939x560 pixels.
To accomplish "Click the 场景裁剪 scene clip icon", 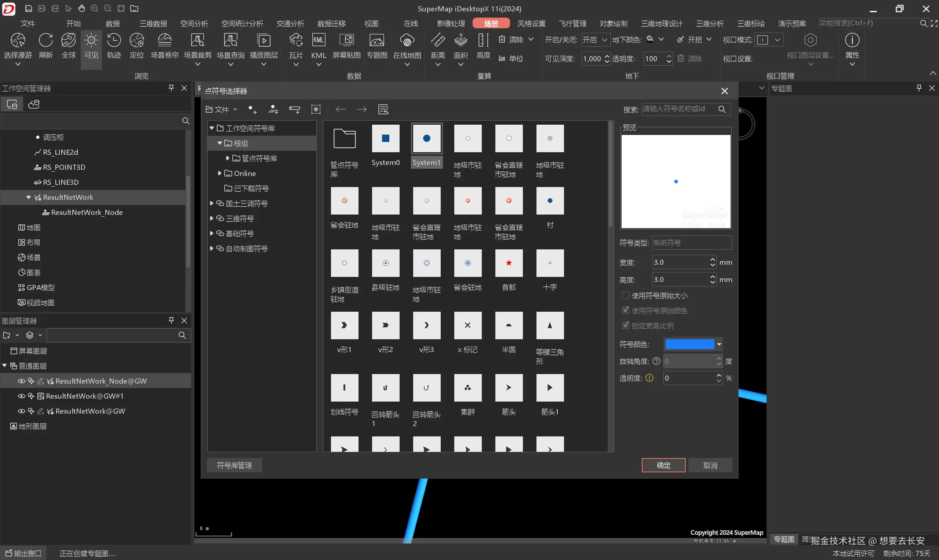I will coord(197,40).
